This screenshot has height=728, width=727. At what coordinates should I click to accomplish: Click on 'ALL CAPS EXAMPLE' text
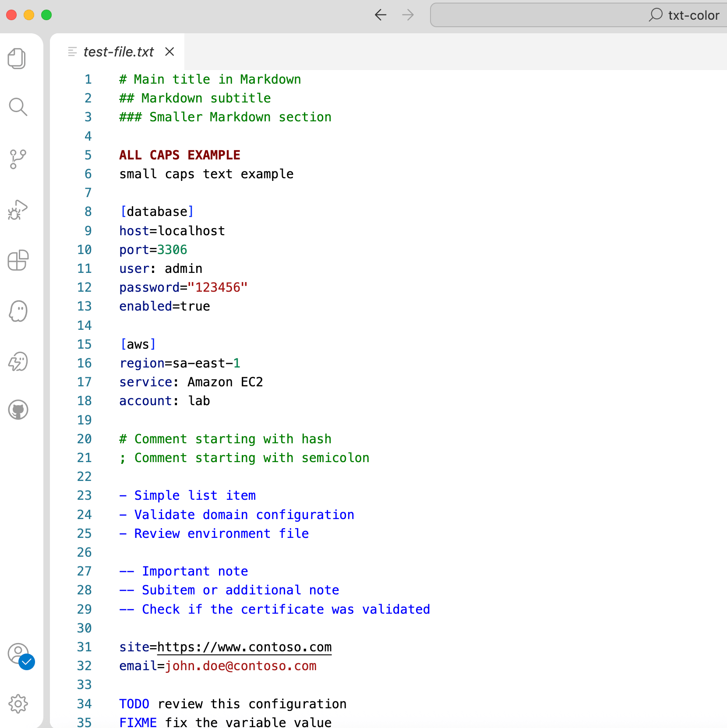[x=180, y=155]
